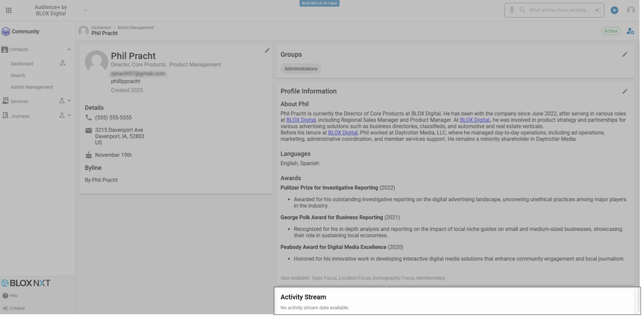
Task: Open the Services menu label
Action: (19, 101)
